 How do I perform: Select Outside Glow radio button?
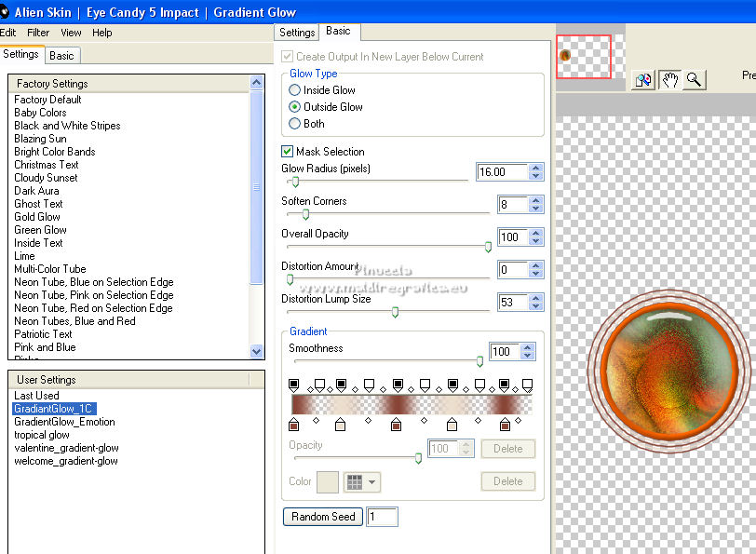[x=294, y=106]
